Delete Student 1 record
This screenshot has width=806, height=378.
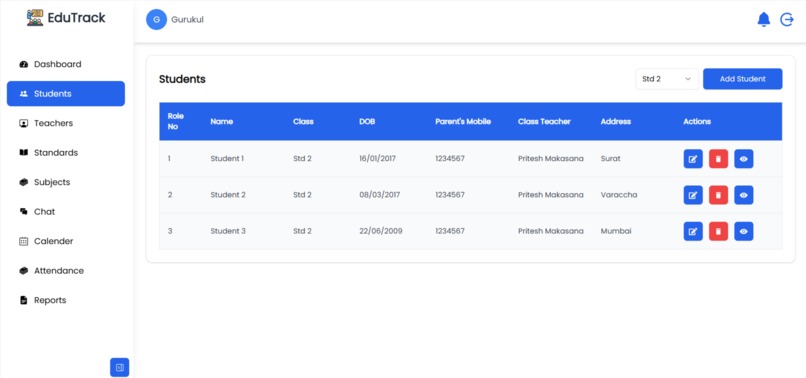718,159
